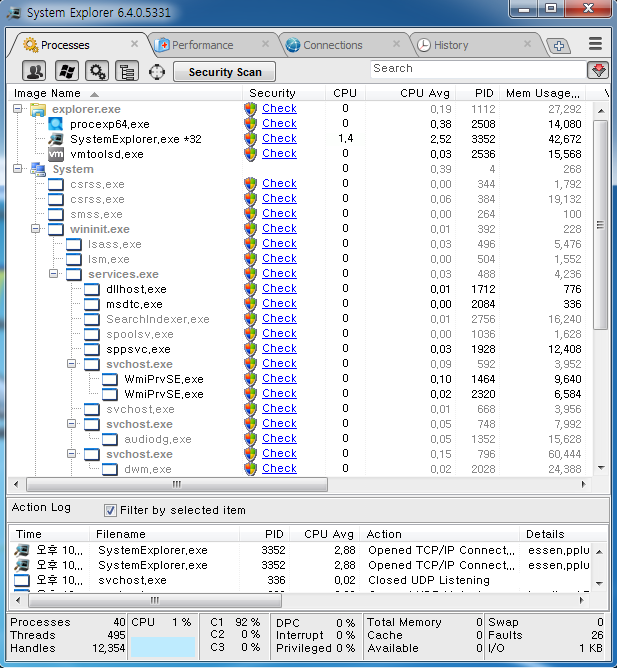Click the security shield for dwm.exe
617x668 pixels.
251,469
